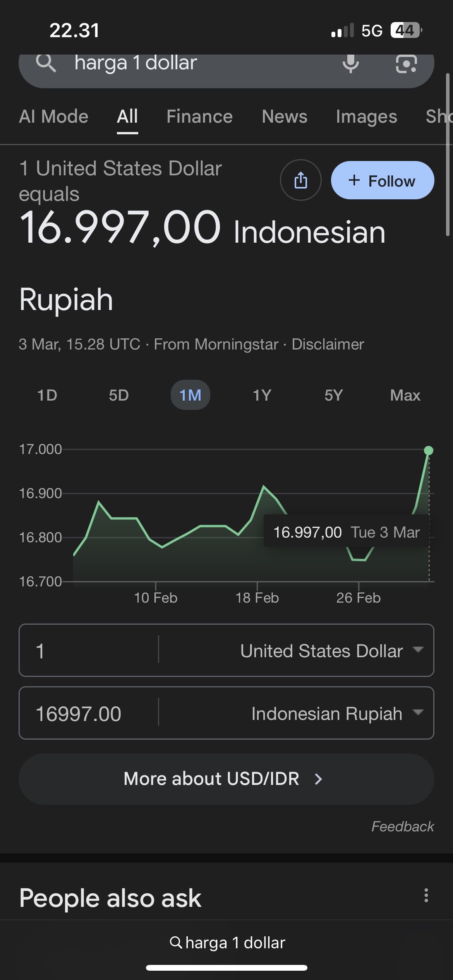Tap the bottom bar search icon

tap(176, 942)
